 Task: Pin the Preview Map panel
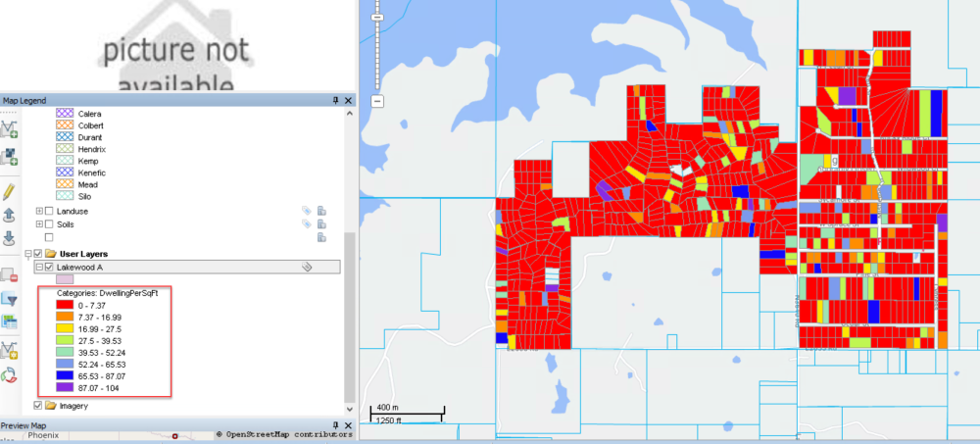click(x=336, y=425)
